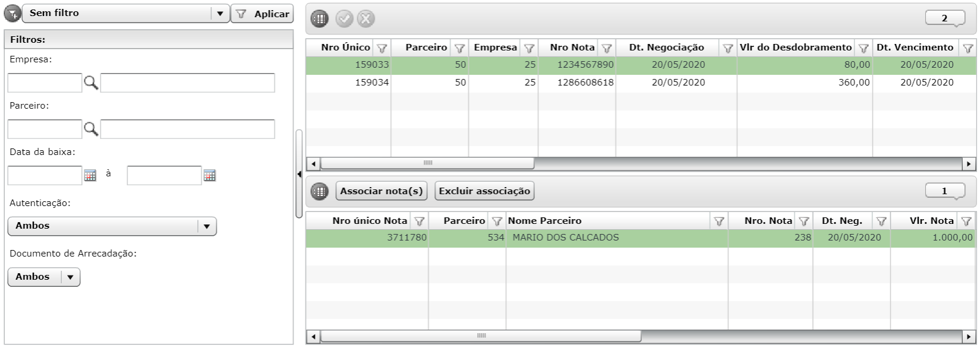Open grid configuration icon beside Associar nota(s)
This screenshot has width=980, height=348.
pyautogui.click(x=319, y=191)
